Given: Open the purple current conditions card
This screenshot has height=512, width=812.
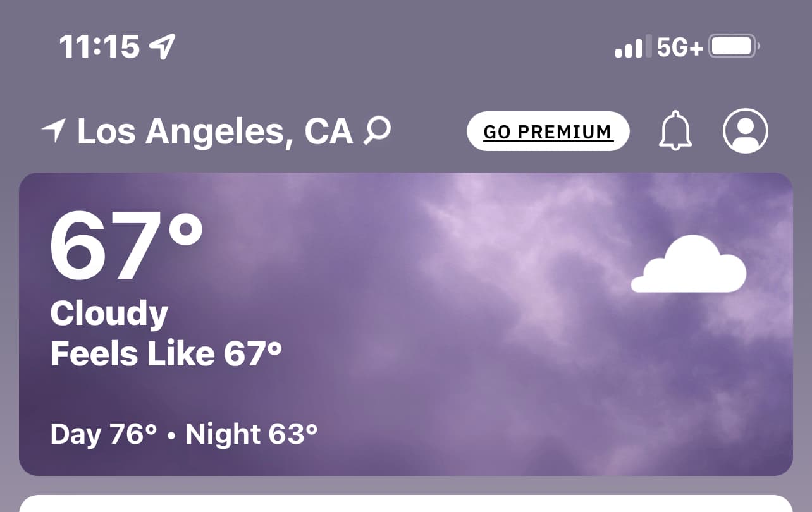Looking at the screenshot, I should click(x=406, y=324).
